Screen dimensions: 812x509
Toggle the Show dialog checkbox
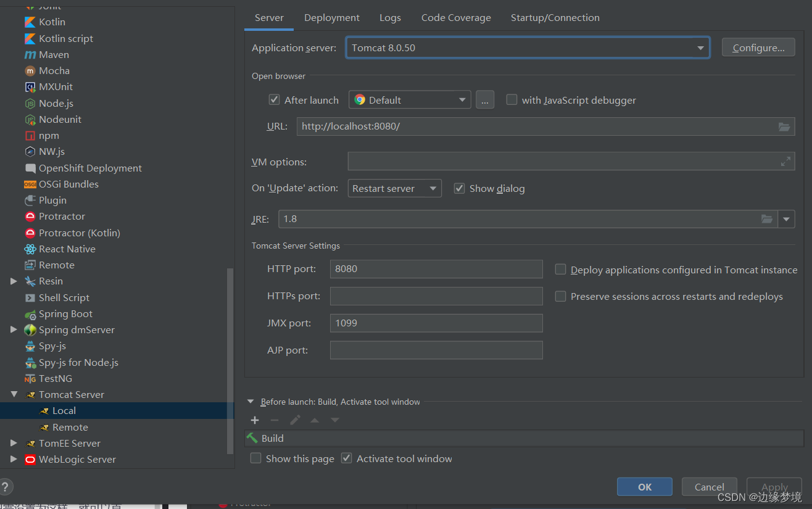pos(459,188)
